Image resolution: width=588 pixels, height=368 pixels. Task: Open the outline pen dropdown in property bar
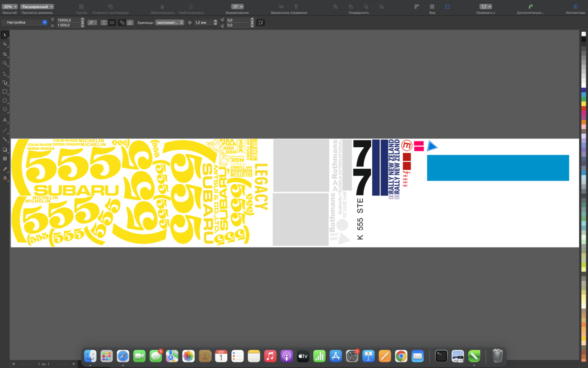92,23
